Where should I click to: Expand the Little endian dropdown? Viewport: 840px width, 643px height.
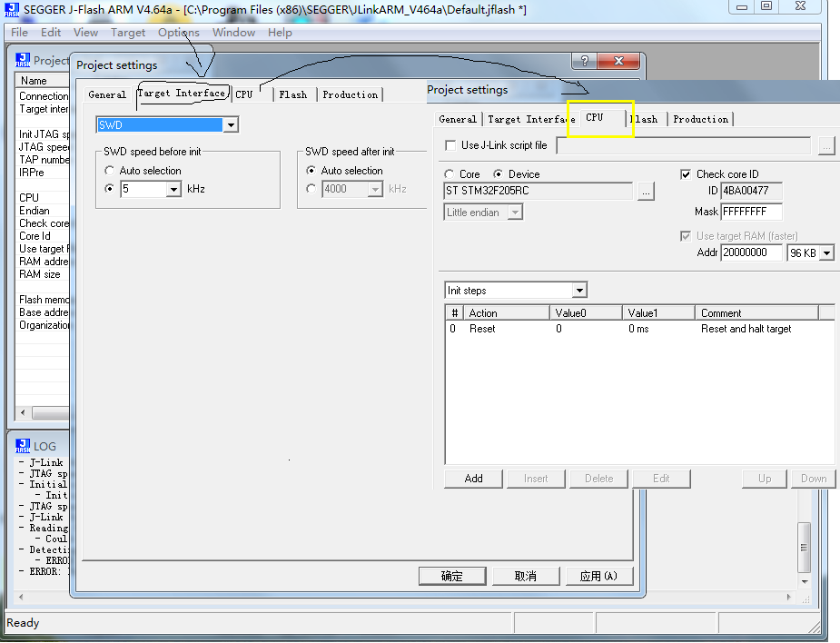[516, 213]
